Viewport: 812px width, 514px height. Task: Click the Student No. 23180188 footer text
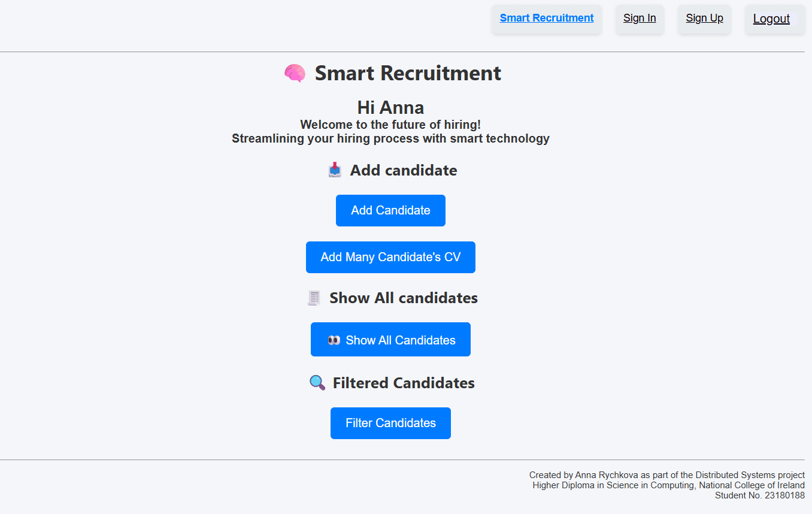[x=759, y=495]
